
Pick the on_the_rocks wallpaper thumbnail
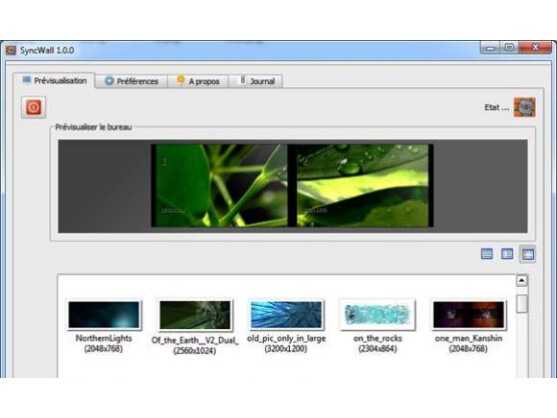click(377, 315)
